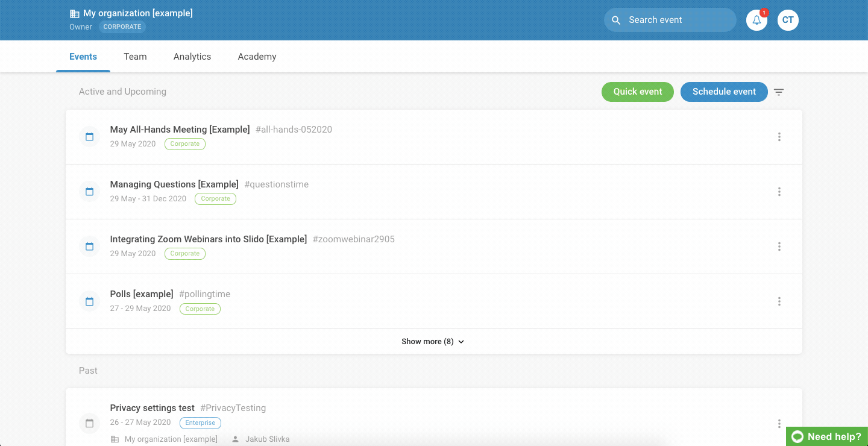Click the Jakub Slivka owner name
Screen dimensions: 868x446
pyautogui.click(x=267, y=439)
